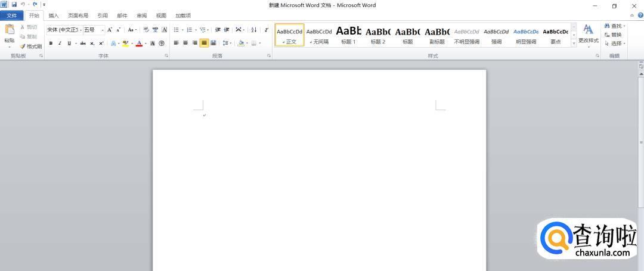Click the Subscript x₂ icon
This screenshot has width=644, height=271.
[x=92, y=43]
